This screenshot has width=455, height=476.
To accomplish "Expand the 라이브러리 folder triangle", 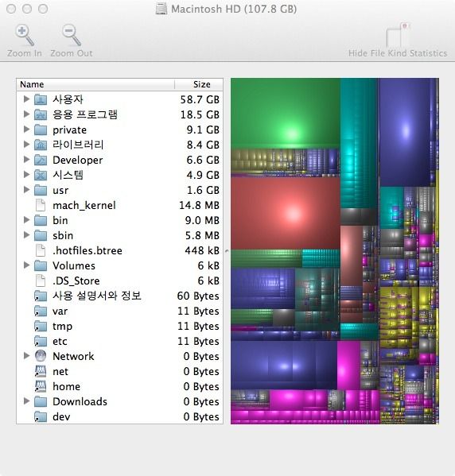I will coord(26,144).
